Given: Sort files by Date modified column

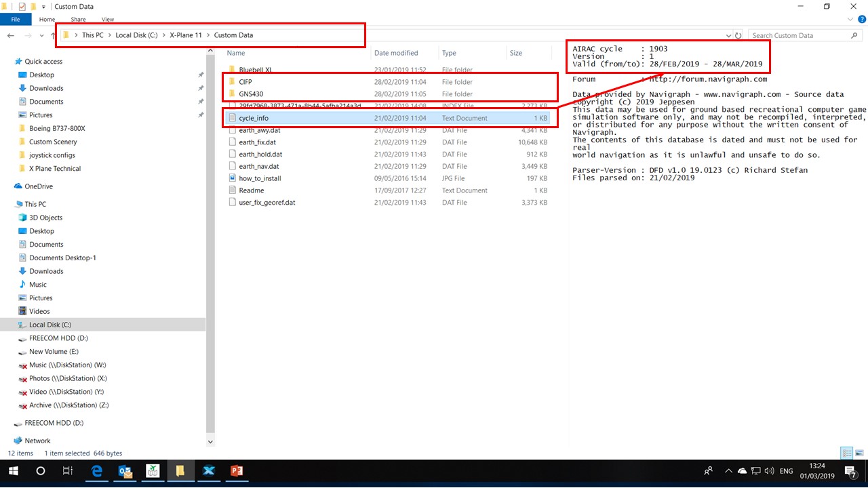Looking at the screenshot, I should click(x=396, y=53).
